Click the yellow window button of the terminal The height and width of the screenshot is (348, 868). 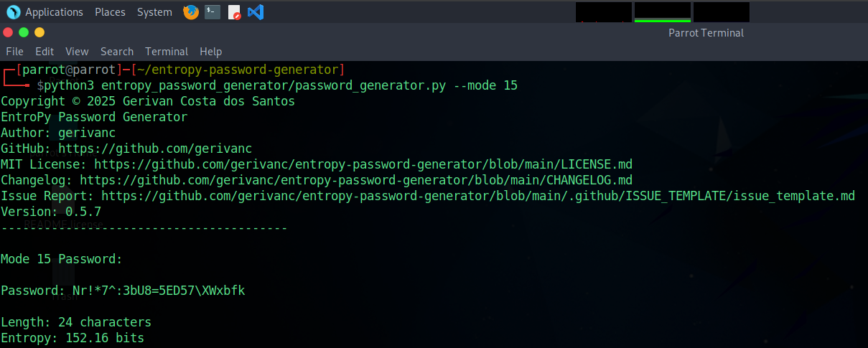coord(39,32)
